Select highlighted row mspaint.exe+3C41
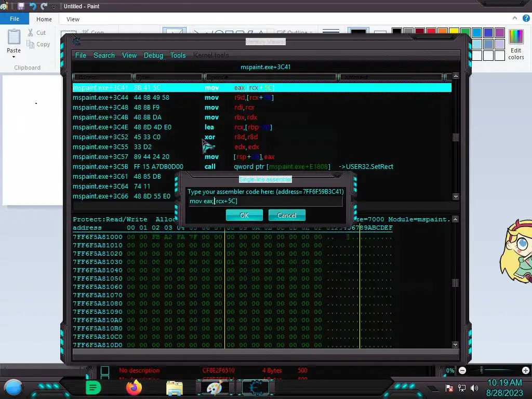Viewport: 532px width, 399px height. 262,87
